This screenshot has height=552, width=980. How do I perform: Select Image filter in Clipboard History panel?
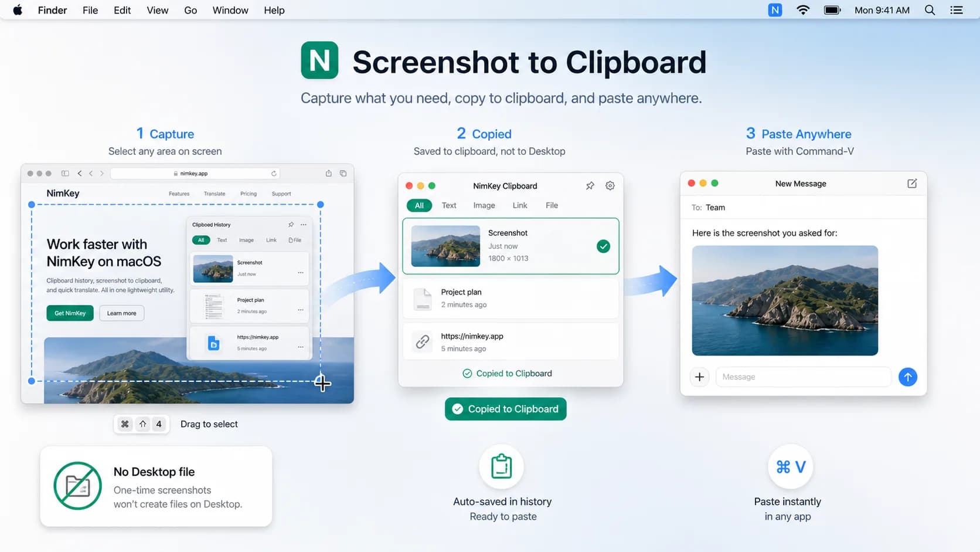[x=246, y=240]
